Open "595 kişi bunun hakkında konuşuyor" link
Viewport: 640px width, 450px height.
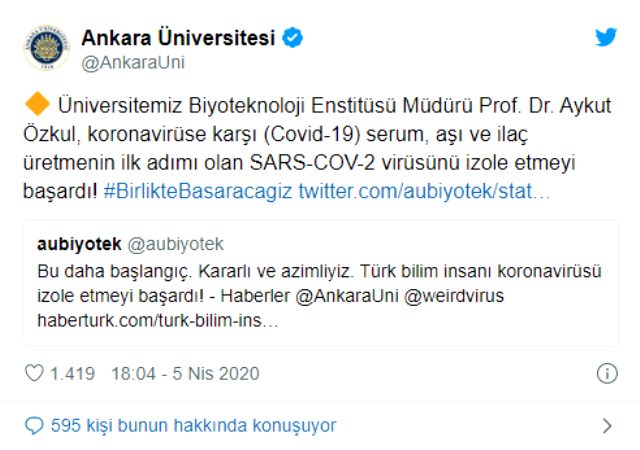(194, 426)
